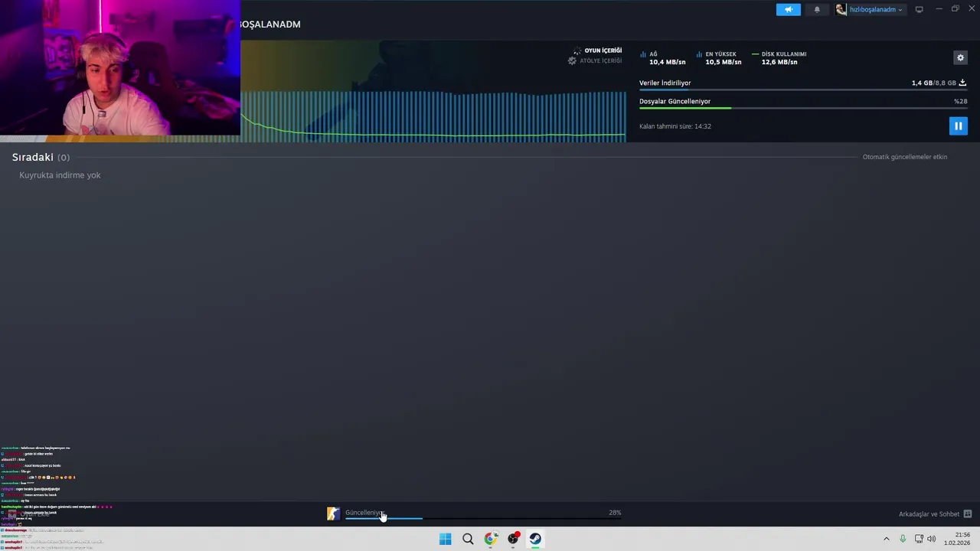Image resolution: width=980 pixels, height=551 pixels.
Task: Open Steam announcements megaphone button
Action: [788, 9]
